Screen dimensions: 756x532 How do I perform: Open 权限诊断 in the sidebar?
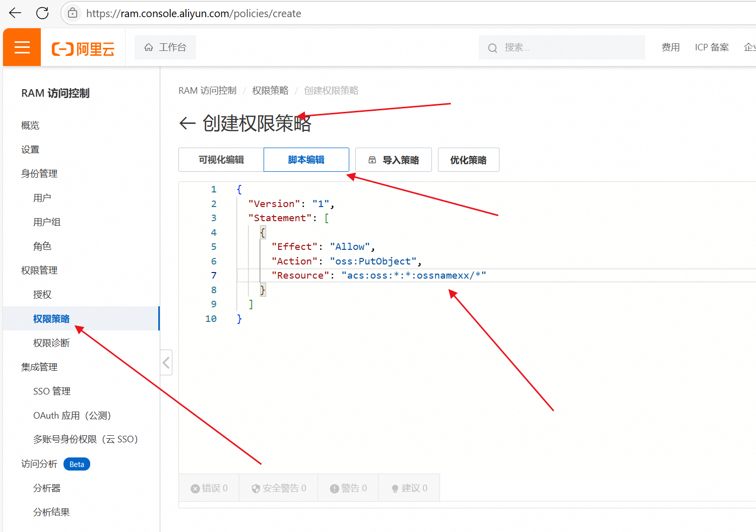[51, 343]
